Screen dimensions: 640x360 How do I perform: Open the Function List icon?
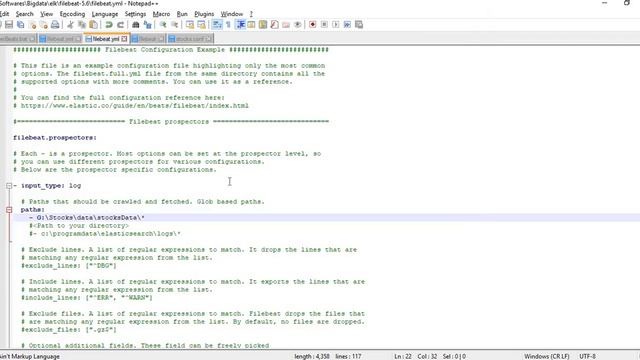tap(274, 25)
